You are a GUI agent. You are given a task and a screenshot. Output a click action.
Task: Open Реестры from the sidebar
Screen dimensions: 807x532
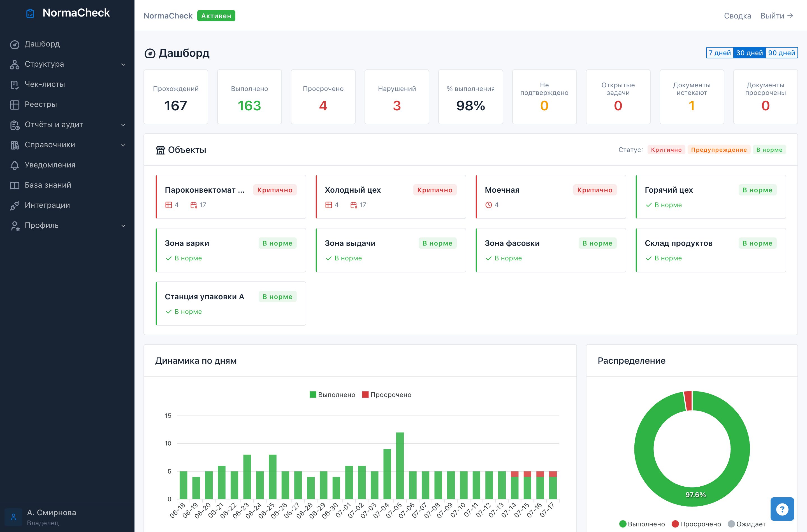point(67,105)
